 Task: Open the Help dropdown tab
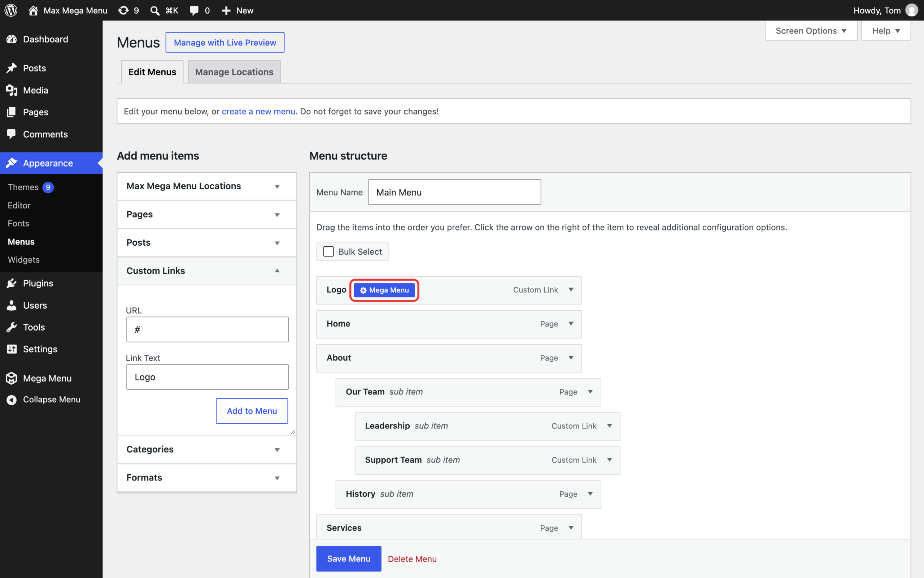(886, 31)
